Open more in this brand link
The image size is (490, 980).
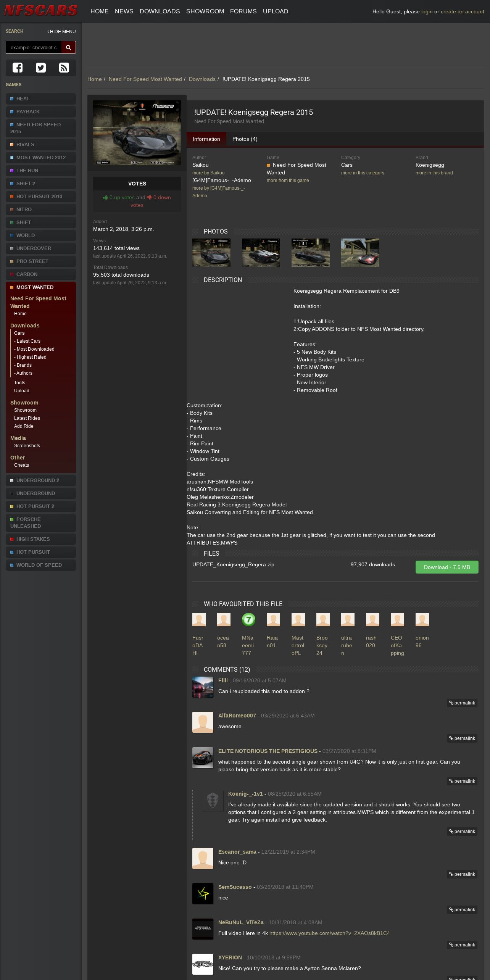(x=434, y=173)
